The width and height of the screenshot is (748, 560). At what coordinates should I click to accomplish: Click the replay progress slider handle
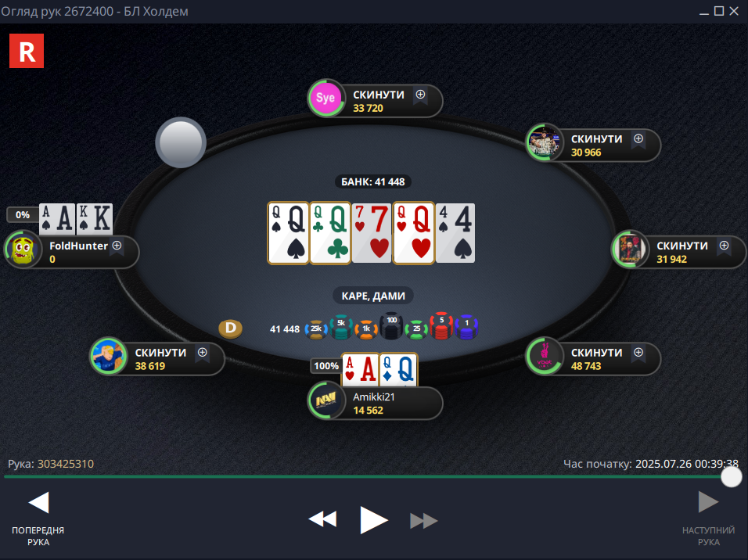pos(732,476)
